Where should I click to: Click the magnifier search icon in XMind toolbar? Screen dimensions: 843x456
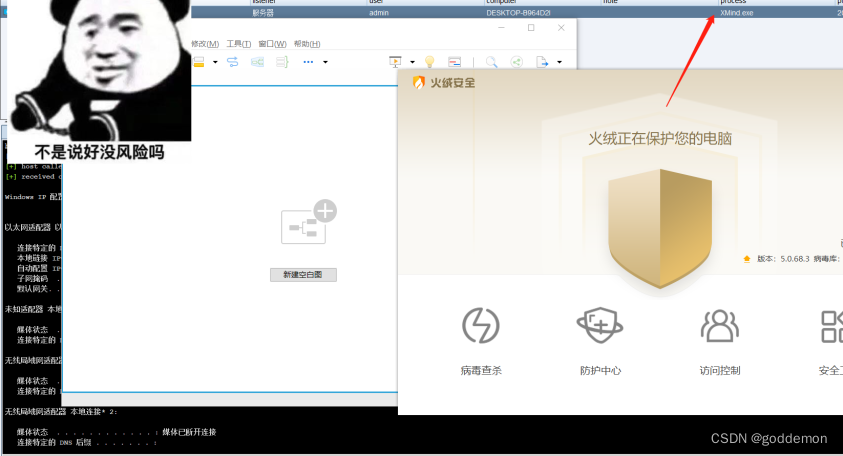click(x=491, y=62)
